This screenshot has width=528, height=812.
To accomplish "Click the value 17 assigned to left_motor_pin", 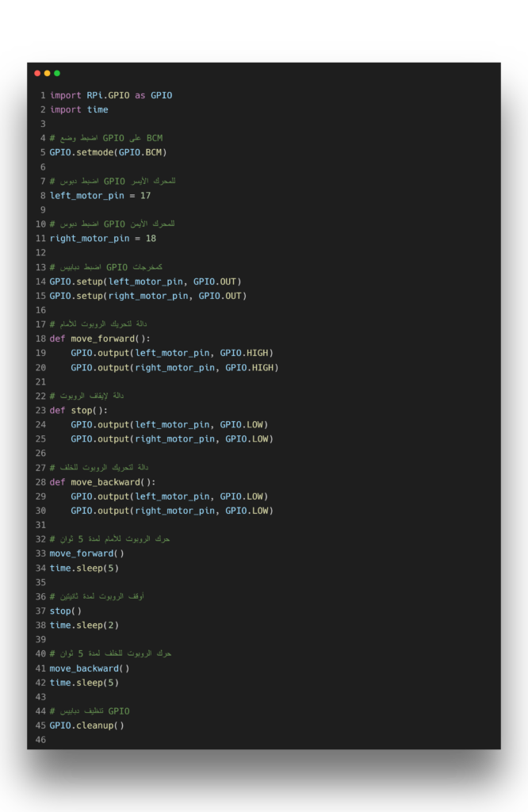I will (145, 195).
